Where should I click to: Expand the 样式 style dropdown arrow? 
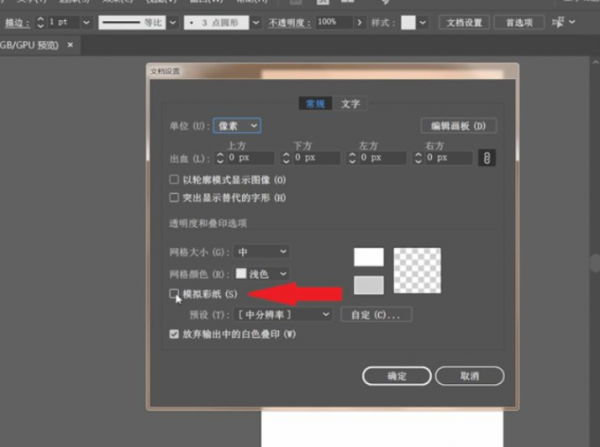[x=422, y=23]
